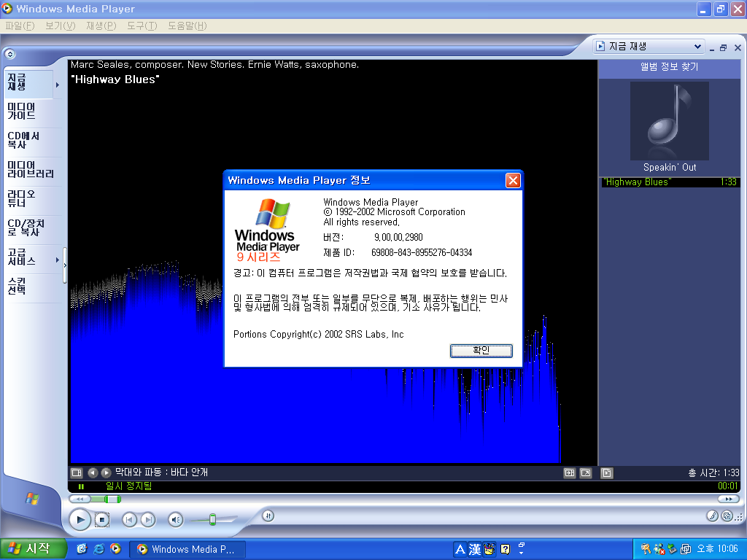Viewport: 747px width, 560px height.
Task: Click the 앨범 정보 찾기 button
Action: pos(670,66)
